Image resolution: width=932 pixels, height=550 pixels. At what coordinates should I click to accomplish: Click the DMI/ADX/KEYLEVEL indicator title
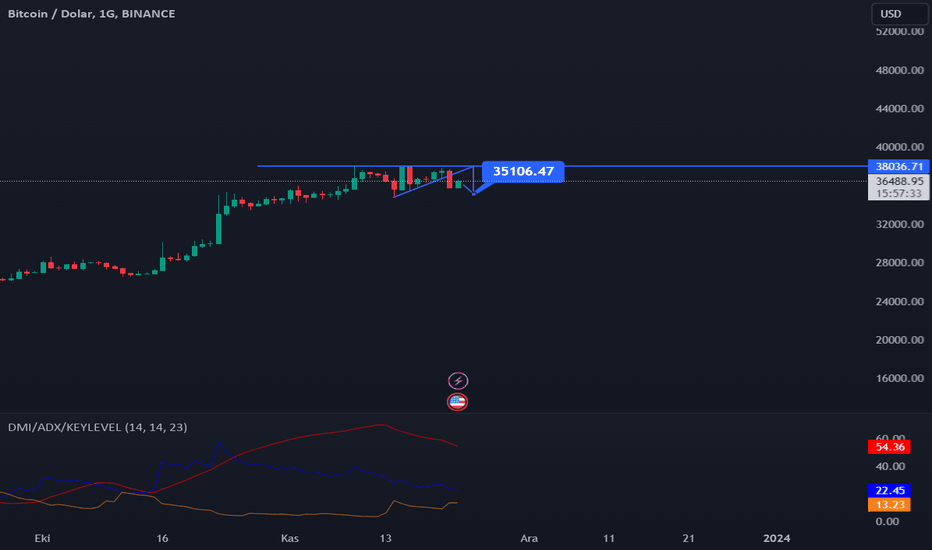coord(97,427)
